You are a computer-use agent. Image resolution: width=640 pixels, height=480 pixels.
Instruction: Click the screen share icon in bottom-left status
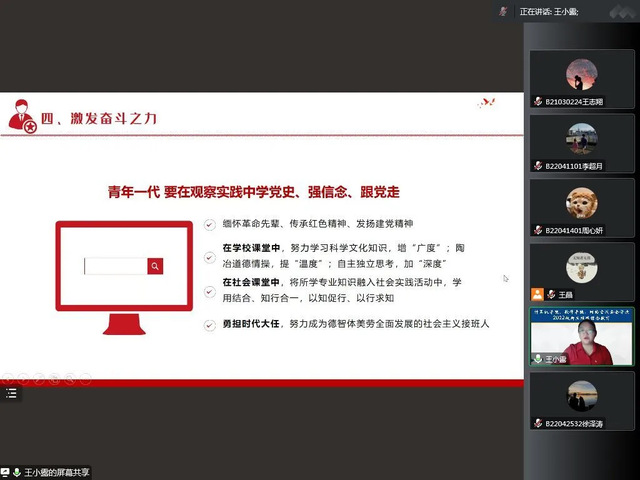coord(6,471)
